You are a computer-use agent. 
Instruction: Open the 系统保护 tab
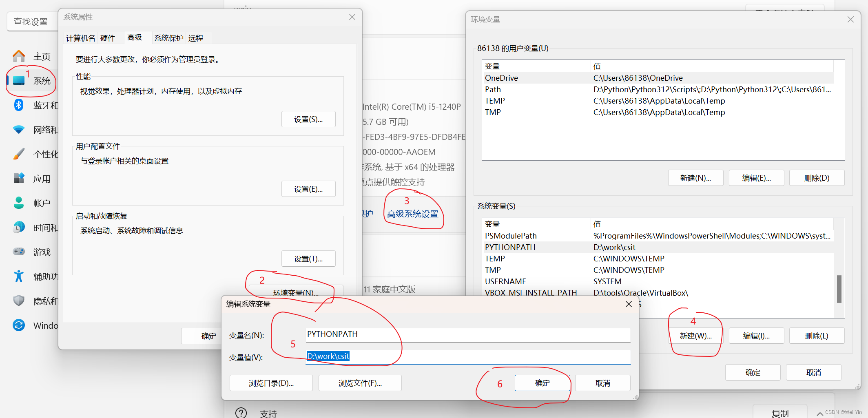pyautogui.click(x=169, y=38)
